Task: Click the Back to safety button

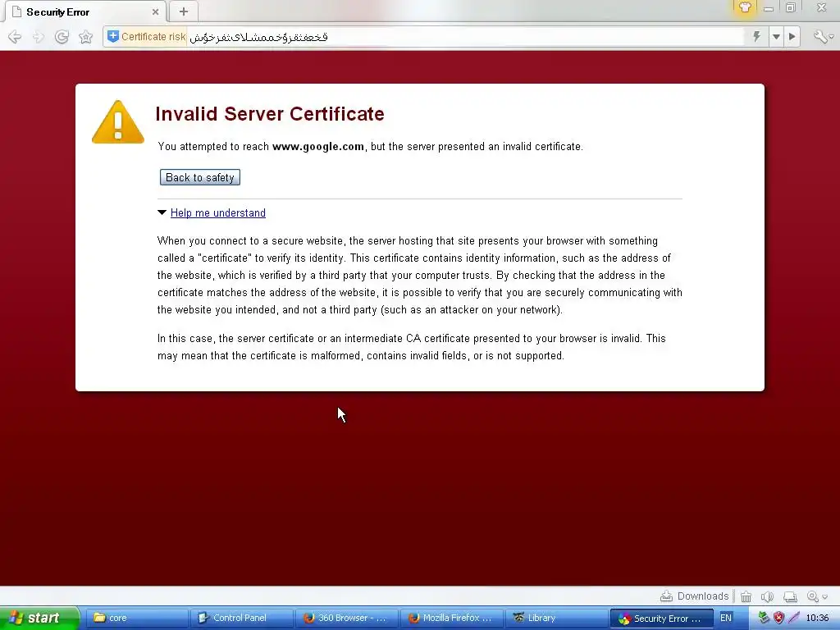Action: [x=200, y=177]
